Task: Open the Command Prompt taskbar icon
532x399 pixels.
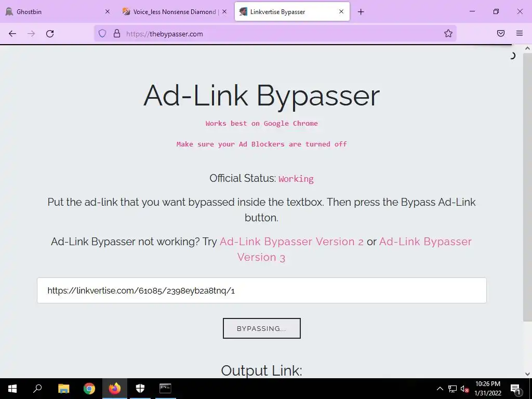Action: (x=165, y=389)
